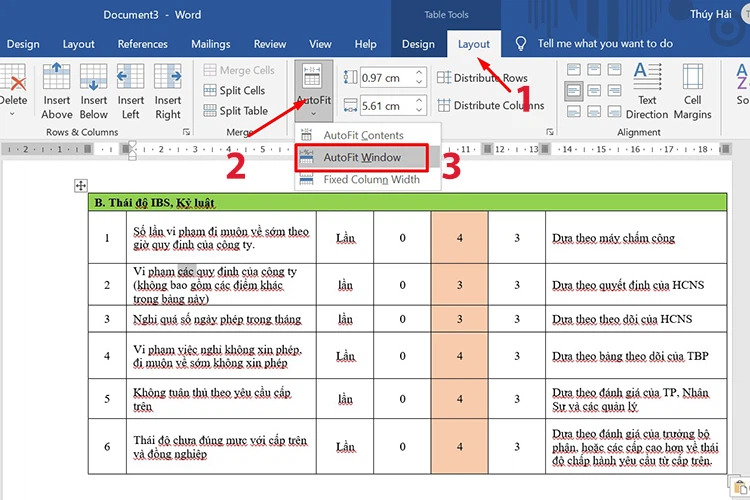Screen dimensions: 750x500
Task: Choose AutoFit Contents option
Action: tap(367, 135)
